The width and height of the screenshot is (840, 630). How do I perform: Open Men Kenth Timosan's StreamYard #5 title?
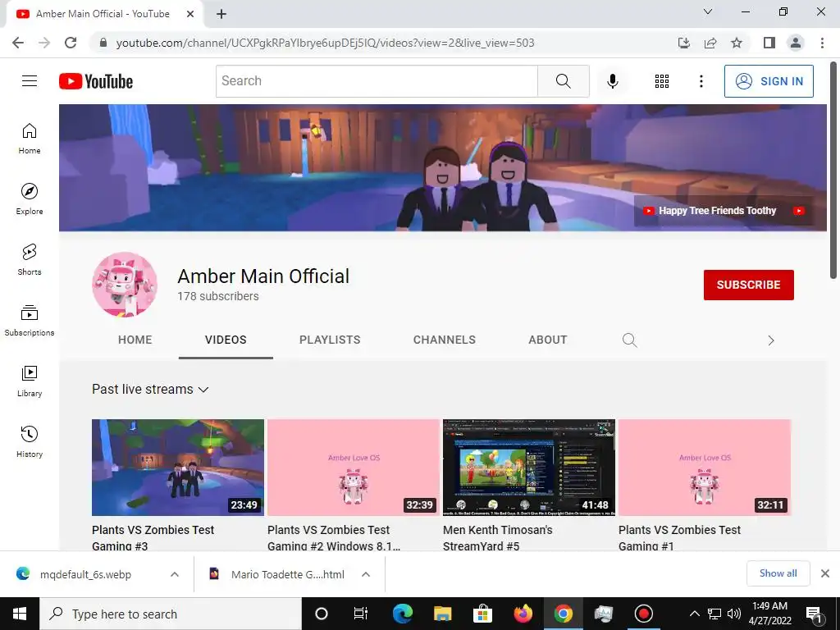pyautogui.click(x=498, y=538)
